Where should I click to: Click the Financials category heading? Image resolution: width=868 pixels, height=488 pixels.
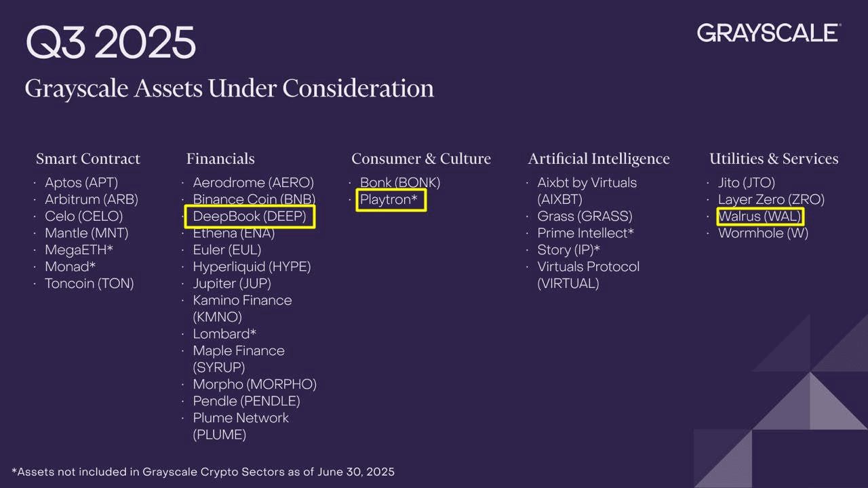(220, 159)
